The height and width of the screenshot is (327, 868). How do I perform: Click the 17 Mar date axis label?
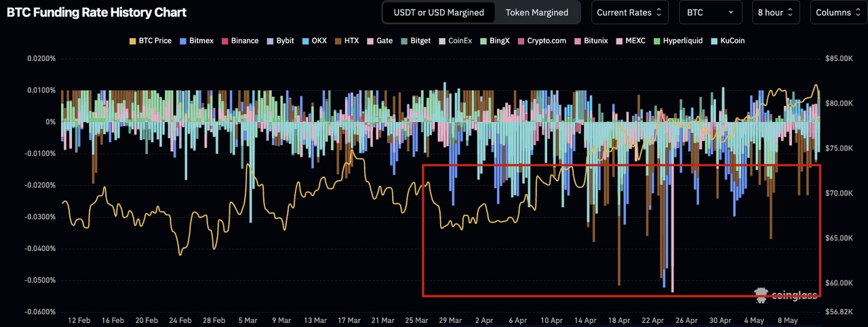coord(349,320)
